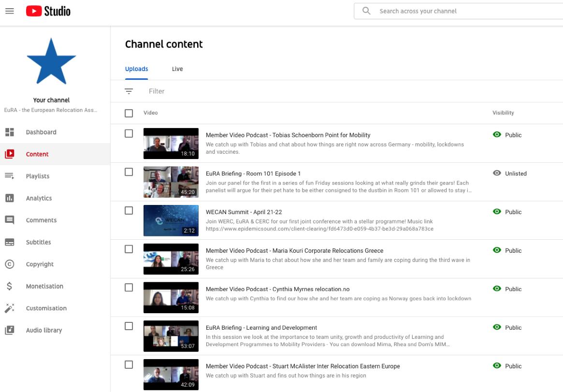Click the Content video icon in the sidebar
563x392 pixels.
[x=10, y=154]
